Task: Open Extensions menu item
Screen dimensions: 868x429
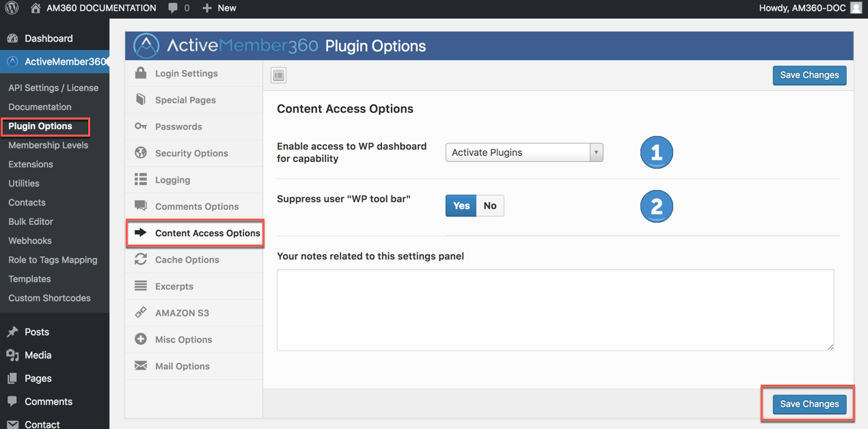Action: click(31, 164)
